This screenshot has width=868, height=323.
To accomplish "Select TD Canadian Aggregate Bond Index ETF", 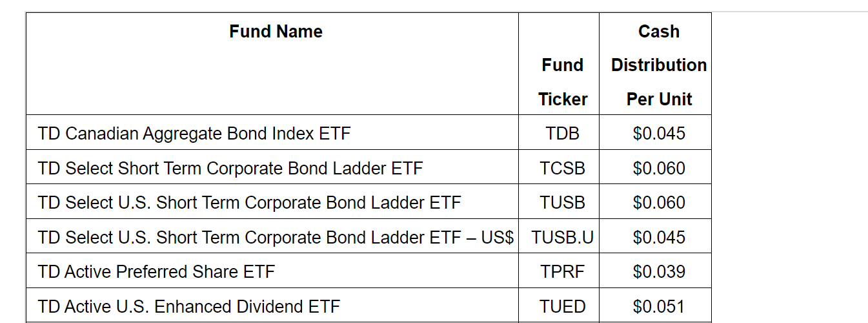I will [194, 134].
